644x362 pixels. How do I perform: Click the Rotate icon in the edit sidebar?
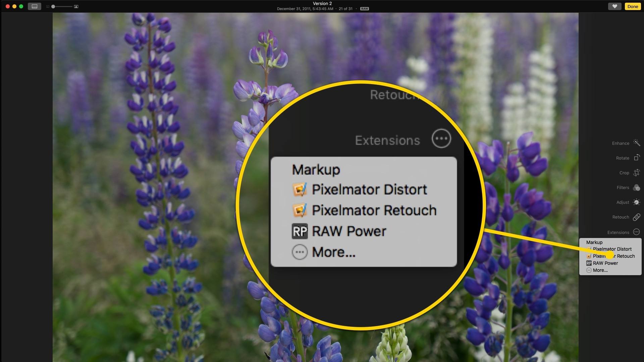[x=636, y=158]
